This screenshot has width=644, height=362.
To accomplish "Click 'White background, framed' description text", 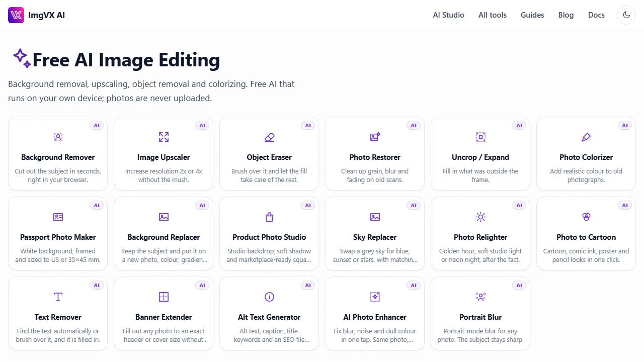I will 58,251.
